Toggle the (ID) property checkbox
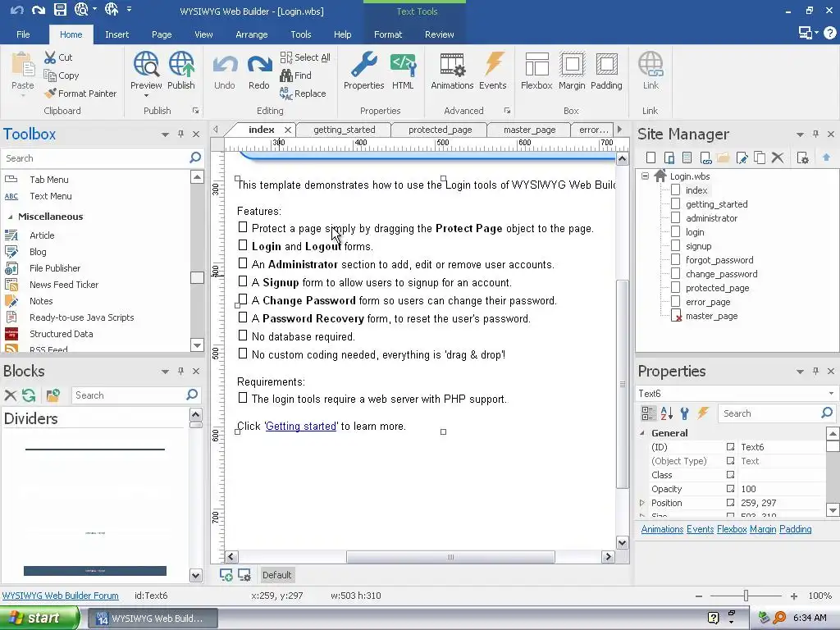 point(730,447)
